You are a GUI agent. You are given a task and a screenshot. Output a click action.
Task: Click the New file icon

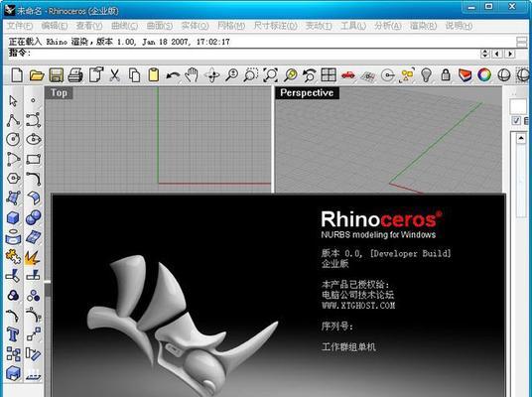pyautogui.click(x=17, y=75)
